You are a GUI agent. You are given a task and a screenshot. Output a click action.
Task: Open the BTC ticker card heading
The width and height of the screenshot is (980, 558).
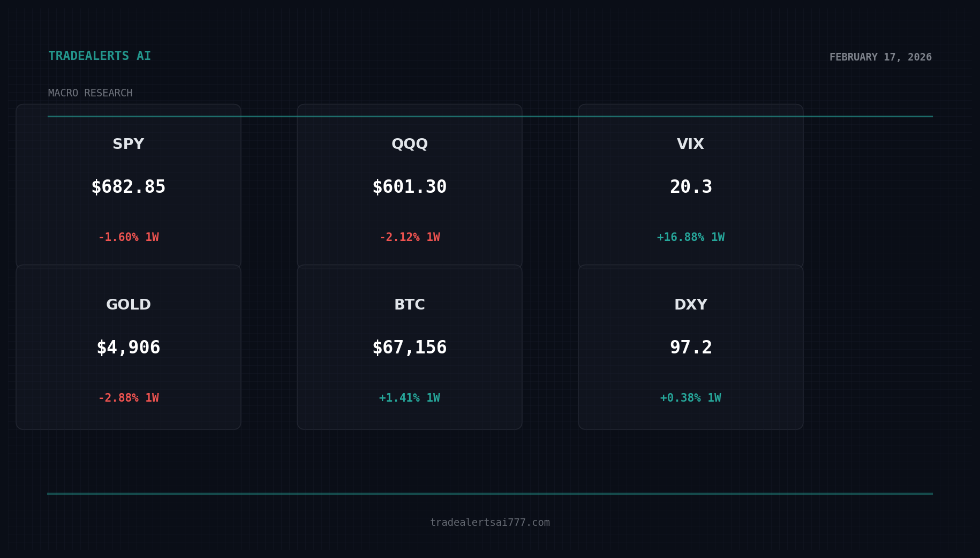coord(410,305)
